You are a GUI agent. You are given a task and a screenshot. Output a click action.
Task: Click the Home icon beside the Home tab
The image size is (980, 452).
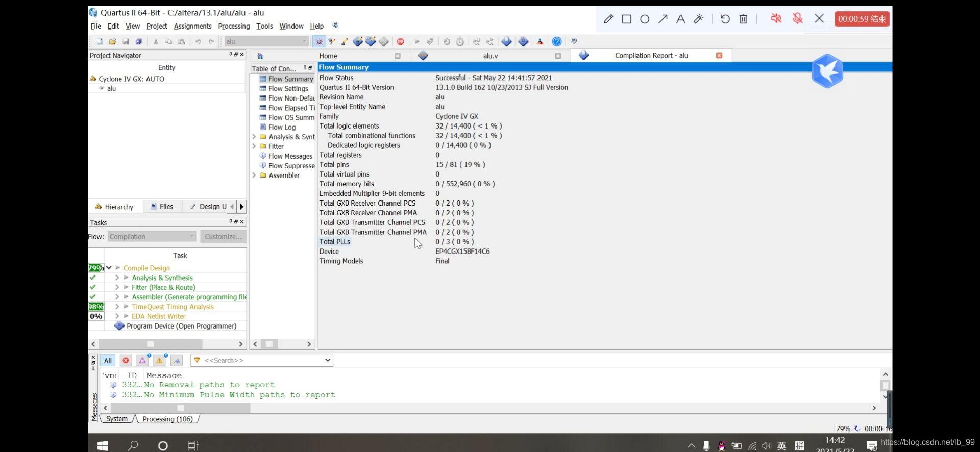point(260,56)
